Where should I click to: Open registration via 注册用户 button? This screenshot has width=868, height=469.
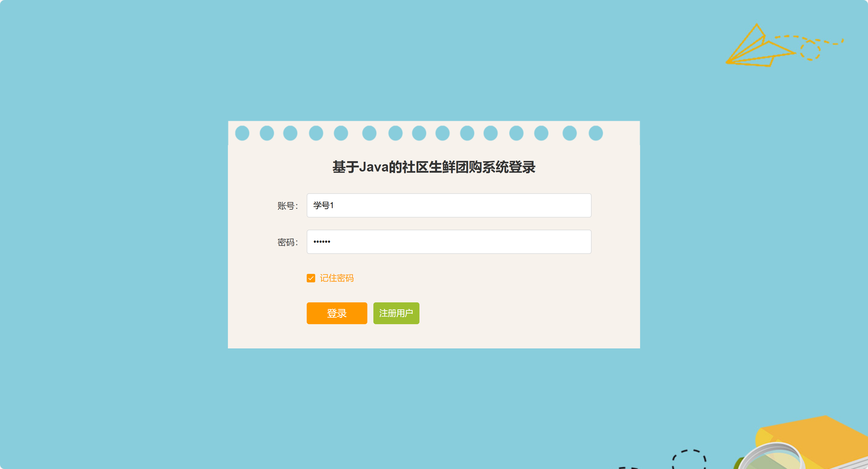(396, 313)
